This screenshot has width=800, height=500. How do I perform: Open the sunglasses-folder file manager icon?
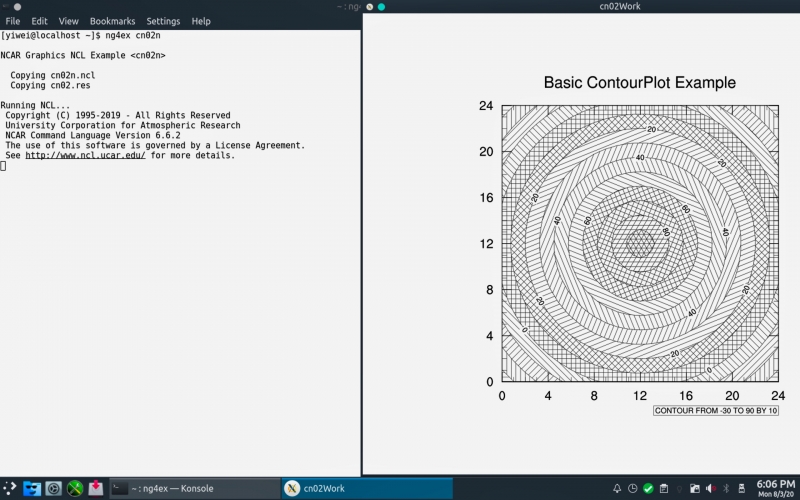[32, 488]
